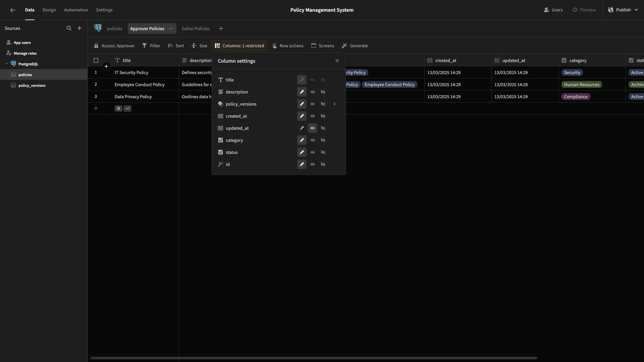This screenshot has height=362, width=644.
Task: Open Manage roles in sidebar
Action: [25, 53]
